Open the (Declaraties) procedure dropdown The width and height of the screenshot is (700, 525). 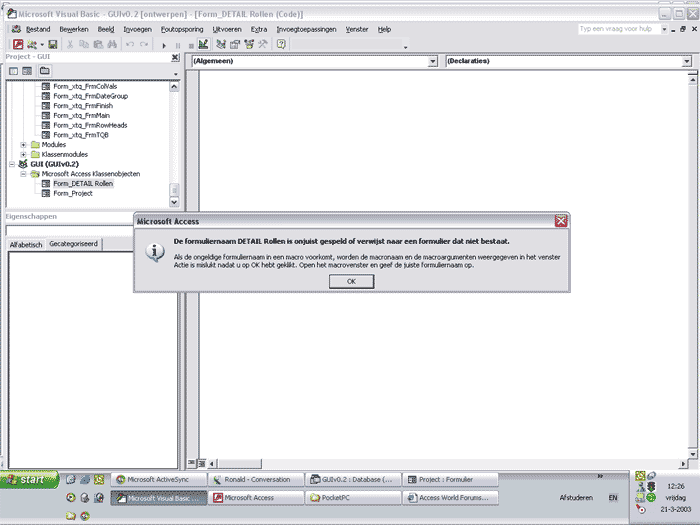(687, 61)
